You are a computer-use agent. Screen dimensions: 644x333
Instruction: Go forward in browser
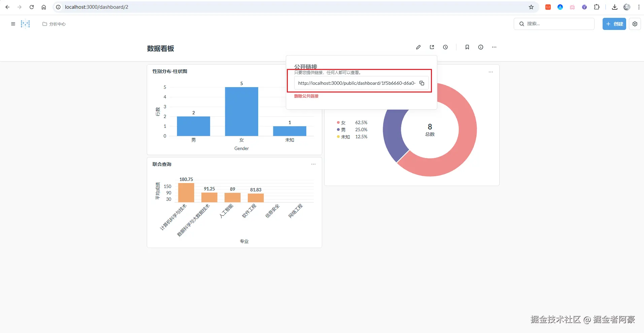20,7
